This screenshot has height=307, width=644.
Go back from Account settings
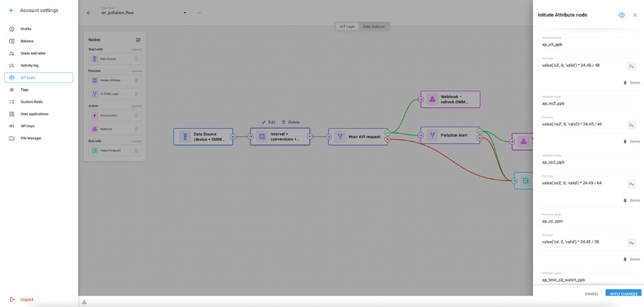click(x=11, y=11)
